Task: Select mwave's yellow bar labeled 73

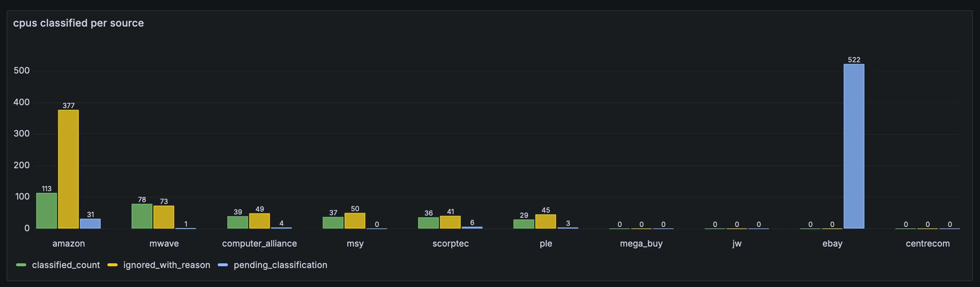Action: tap(163, 217)
